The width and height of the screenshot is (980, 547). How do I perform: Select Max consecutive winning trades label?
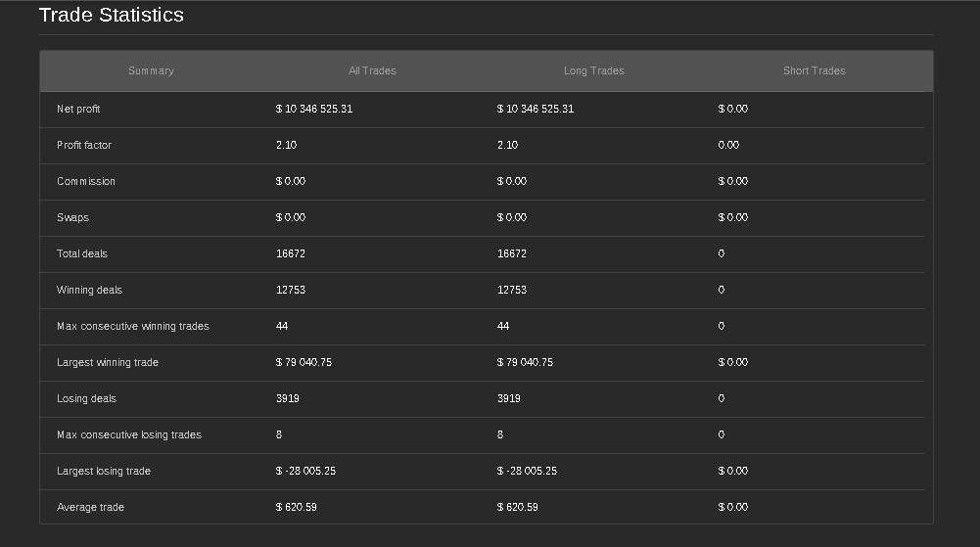coord(133,326)
